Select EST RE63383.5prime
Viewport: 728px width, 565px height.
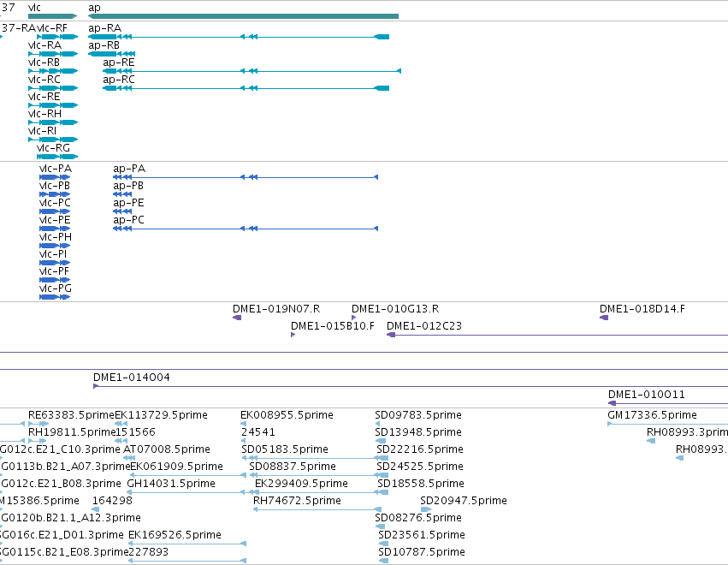(71, 415)
